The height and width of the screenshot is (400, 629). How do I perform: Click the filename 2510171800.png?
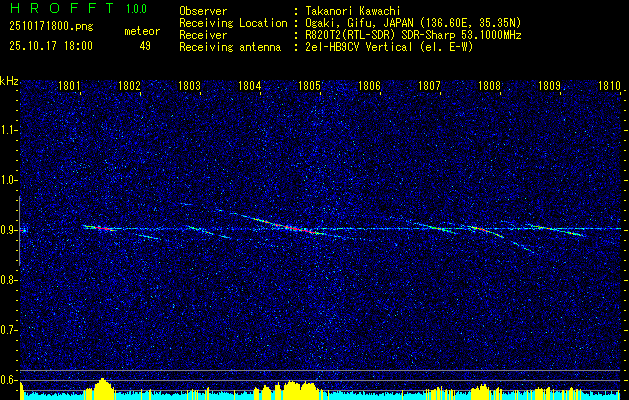pyautogui.click(x=51, y=27)
